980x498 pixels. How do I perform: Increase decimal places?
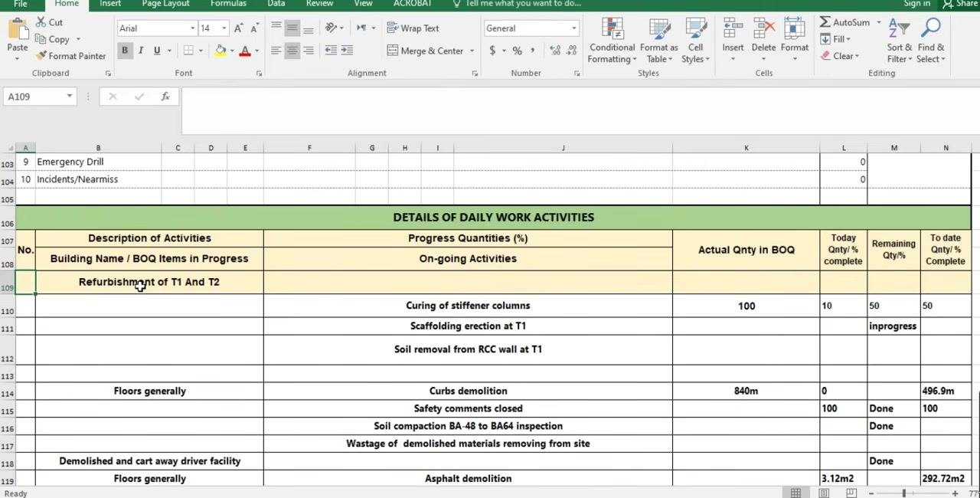tap(554, 51)
